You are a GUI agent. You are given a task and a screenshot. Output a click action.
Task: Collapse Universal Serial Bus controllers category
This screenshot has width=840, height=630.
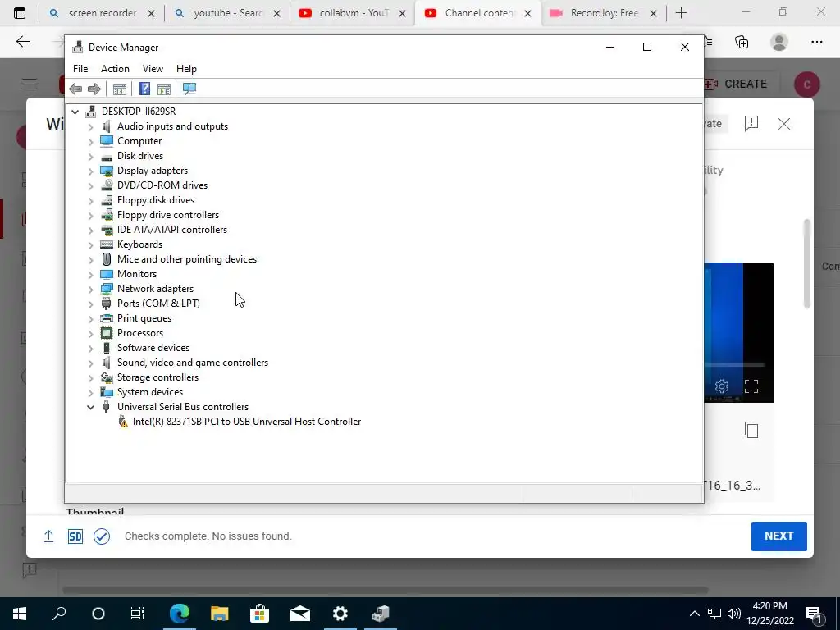(90, 407)
